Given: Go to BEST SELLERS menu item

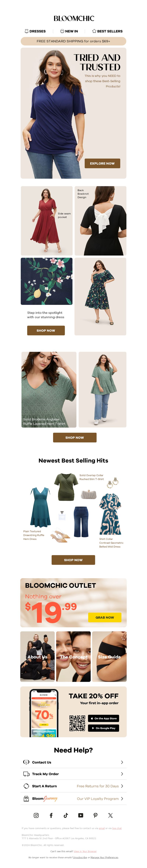Looking at the screenshot, I should tap(107, 31).
